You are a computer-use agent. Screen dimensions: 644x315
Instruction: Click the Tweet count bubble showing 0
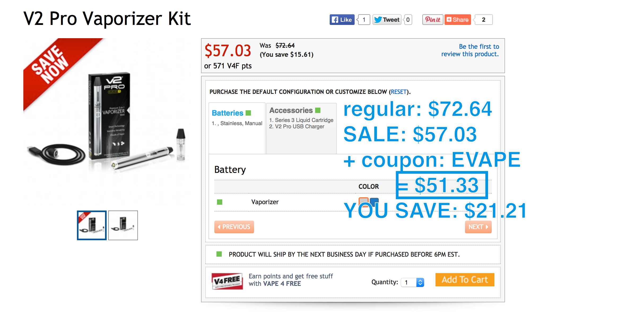408,20
